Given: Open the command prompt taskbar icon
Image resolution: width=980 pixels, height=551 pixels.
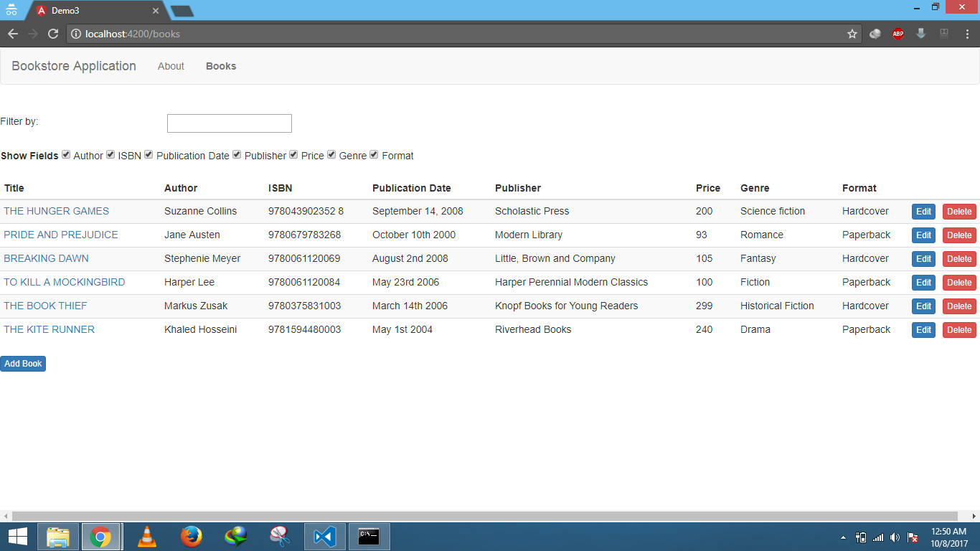Looking at the screenshot, I should pyautogui.click(x=369, y=537).
